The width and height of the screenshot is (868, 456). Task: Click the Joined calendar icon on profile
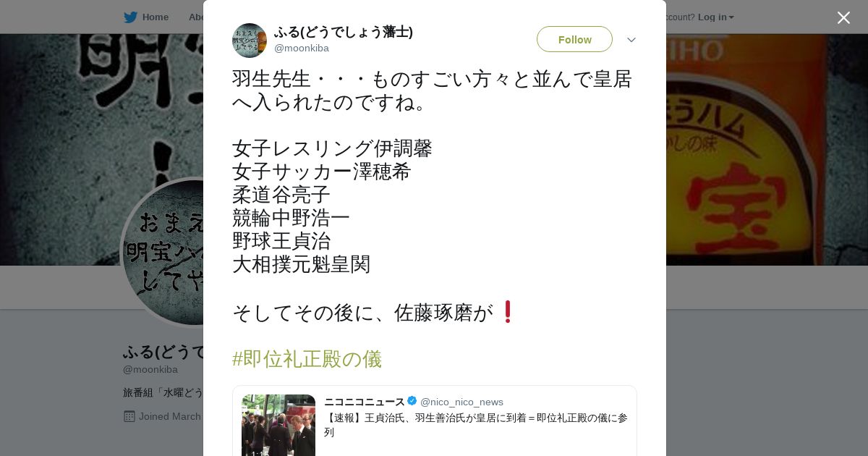(x=129, y=416)
